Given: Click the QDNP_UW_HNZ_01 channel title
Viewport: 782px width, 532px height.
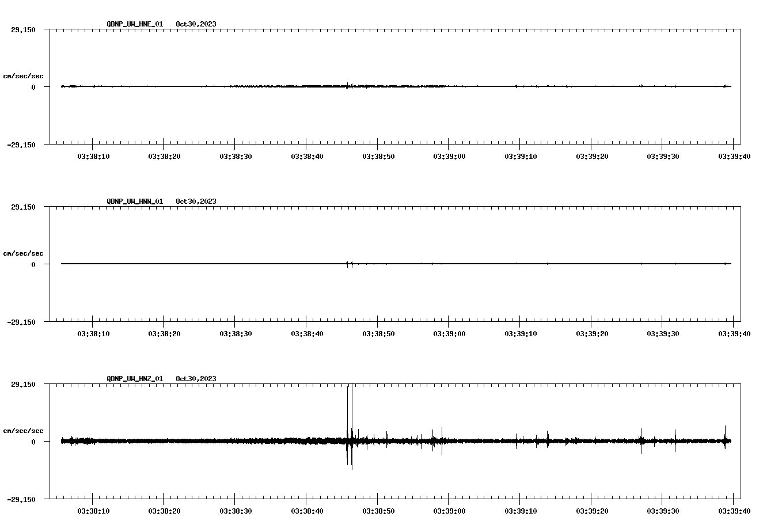Looking at the screenshot, I should tap(135, 379).
